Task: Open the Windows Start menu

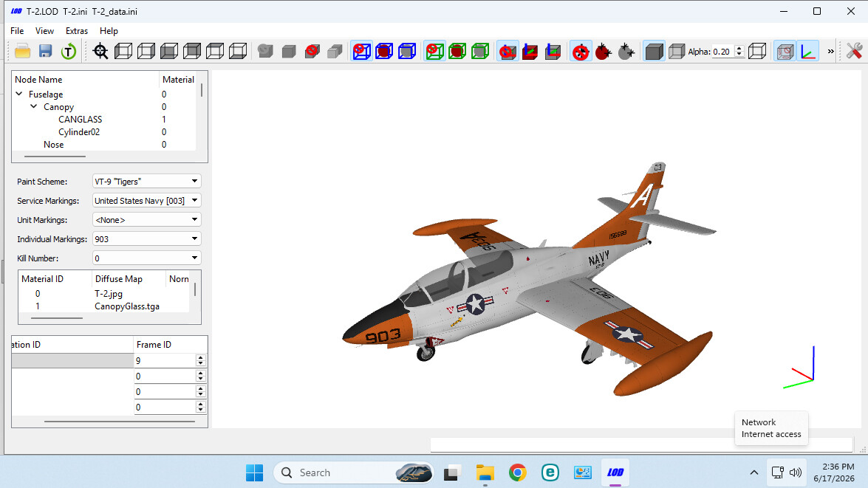Action: [x=255, y=472]
